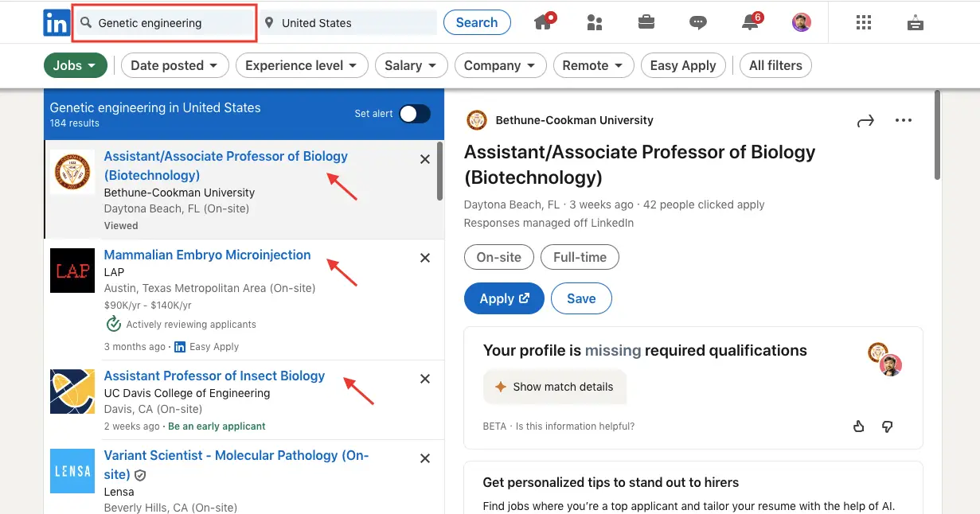
Task: Open the profile avatar menu in the header
Action: click(802, 22)
